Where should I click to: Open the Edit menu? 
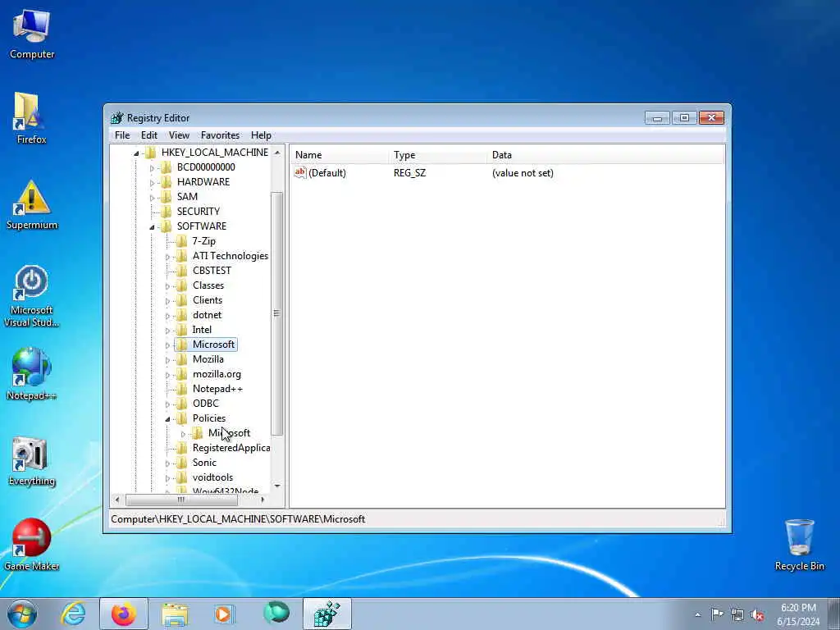coord(149,135)
